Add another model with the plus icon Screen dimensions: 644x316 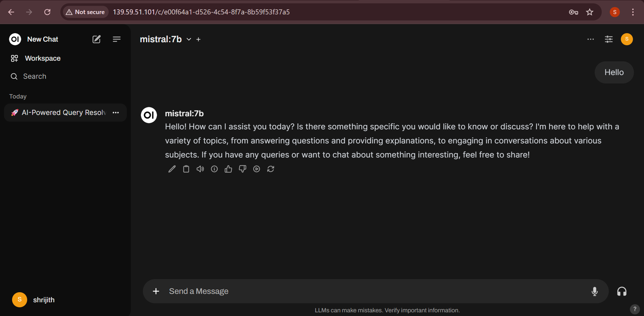coord(199,40)
